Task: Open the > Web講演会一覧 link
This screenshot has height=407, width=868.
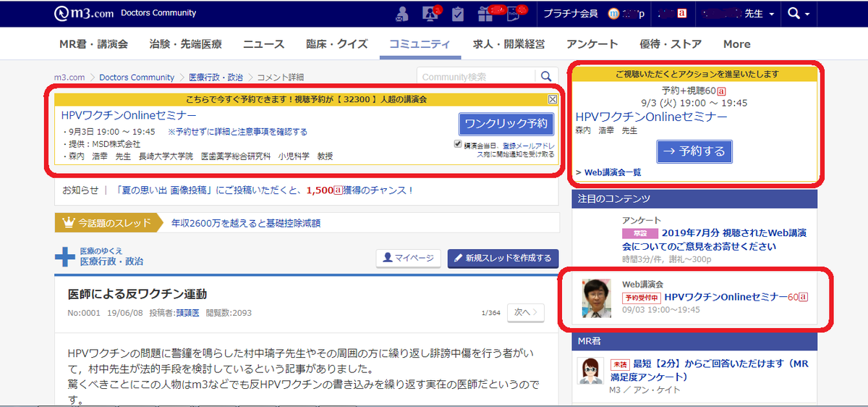Action: [608, 172]
